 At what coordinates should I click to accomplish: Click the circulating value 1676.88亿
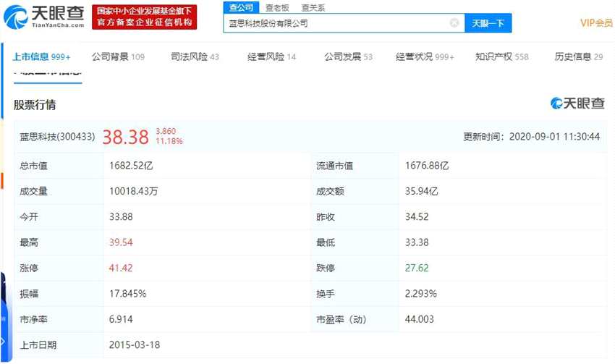click(427, 166)
